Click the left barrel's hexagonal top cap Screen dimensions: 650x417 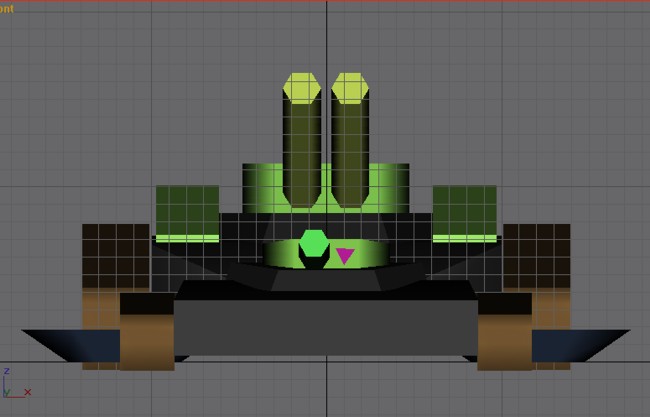click(x=302, y=88)
